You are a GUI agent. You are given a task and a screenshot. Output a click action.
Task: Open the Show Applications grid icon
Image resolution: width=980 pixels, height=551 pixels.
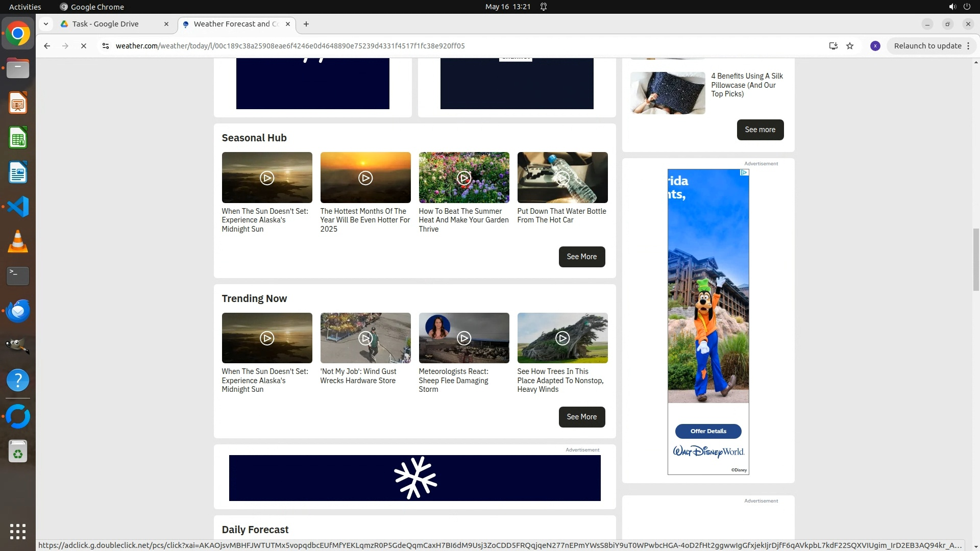tap(18, 531)
